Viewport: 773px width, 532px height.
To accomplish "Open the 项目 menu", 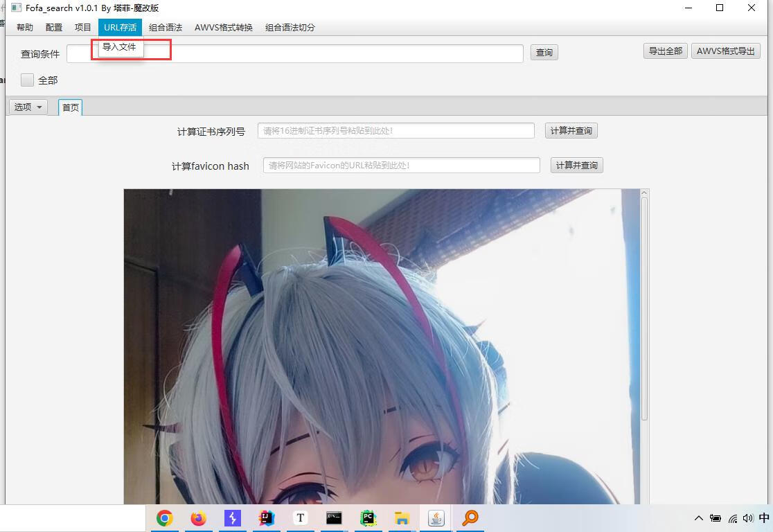I will point(83,28).
